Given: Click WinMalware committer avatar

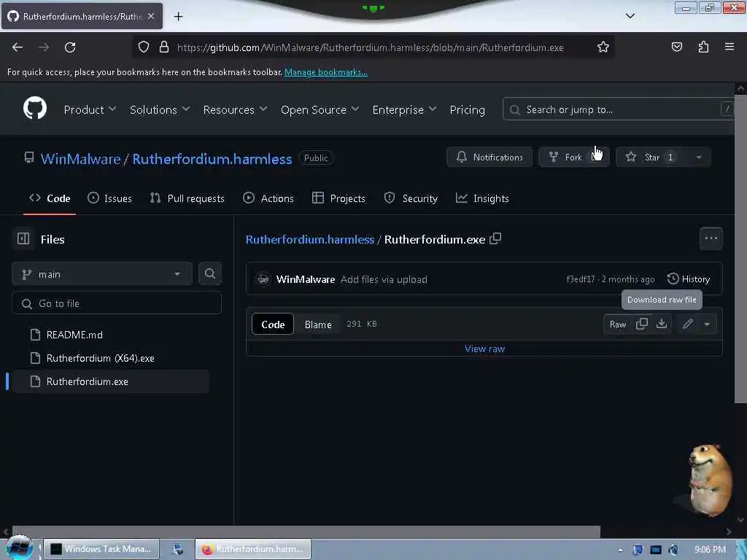Looking at the screenshot, I should (263, 279).
